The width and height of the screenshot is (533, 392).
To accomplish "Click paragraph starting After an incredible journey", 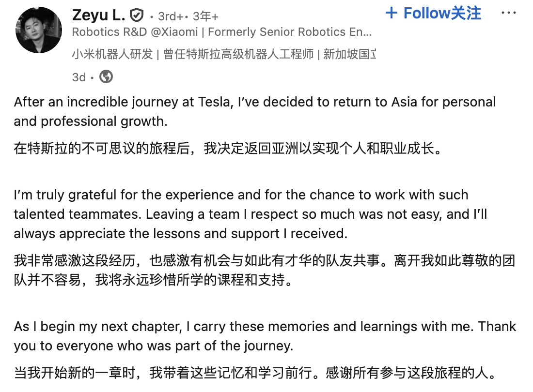I will click(x=254, y=111).
